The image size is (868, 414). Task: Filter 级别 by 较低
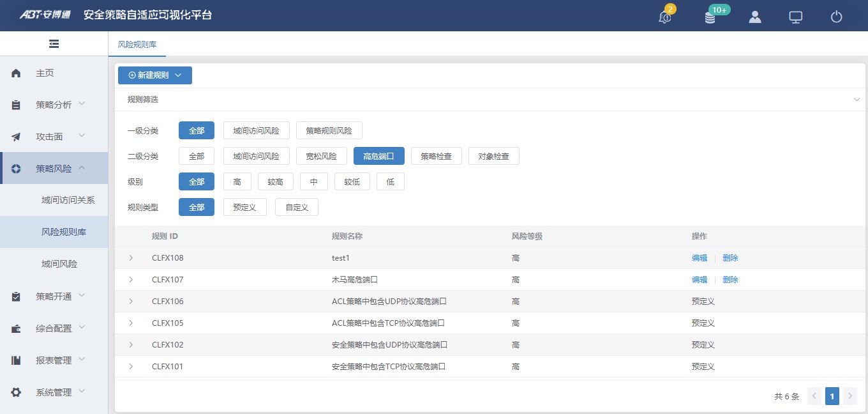[352, 181]
